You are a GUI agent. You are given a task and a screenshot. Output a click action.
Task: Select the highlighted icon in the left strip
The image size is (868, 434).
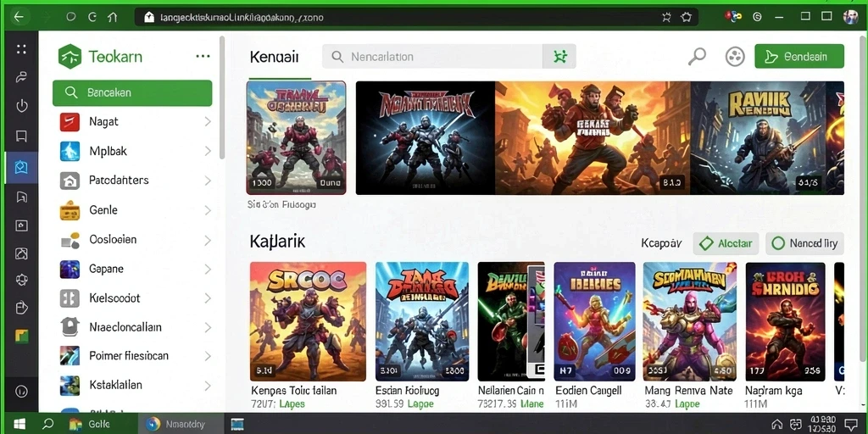tap(21, 167)
